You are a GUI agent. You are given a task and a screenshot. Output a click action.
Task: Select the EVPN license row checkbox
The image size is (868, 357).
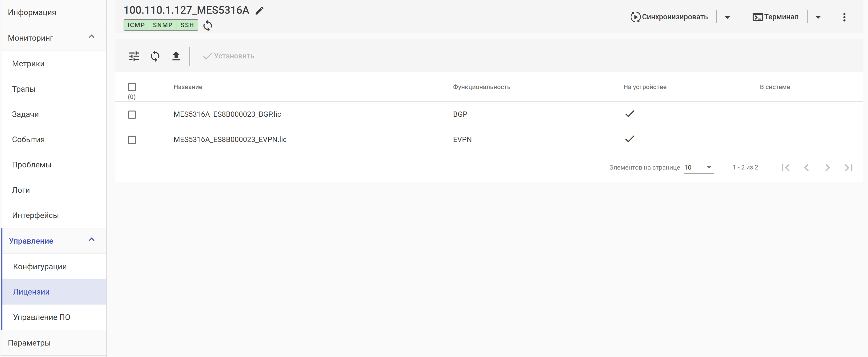[x=132, y=140]
